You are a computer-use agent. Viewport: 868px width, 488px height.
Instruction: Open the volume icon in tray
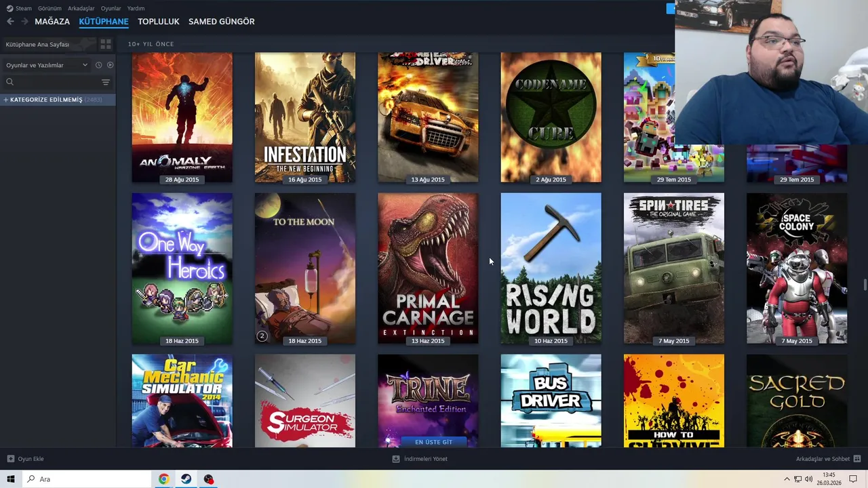pyautogui.click(x=808, y=479)
